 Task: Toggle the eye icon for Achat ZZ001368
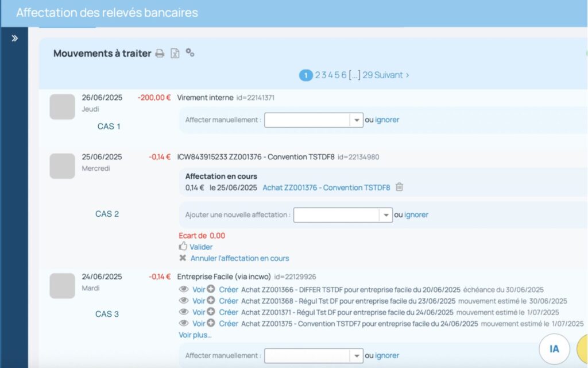click(x=184, y=301)
